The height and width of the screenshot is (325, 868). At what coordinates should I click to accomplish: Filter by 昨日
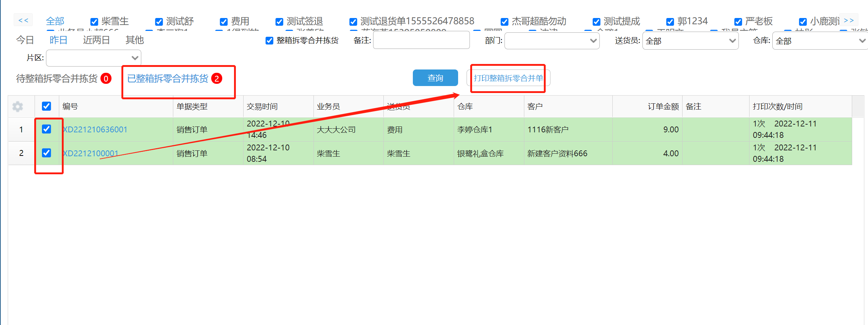(59, 40)
